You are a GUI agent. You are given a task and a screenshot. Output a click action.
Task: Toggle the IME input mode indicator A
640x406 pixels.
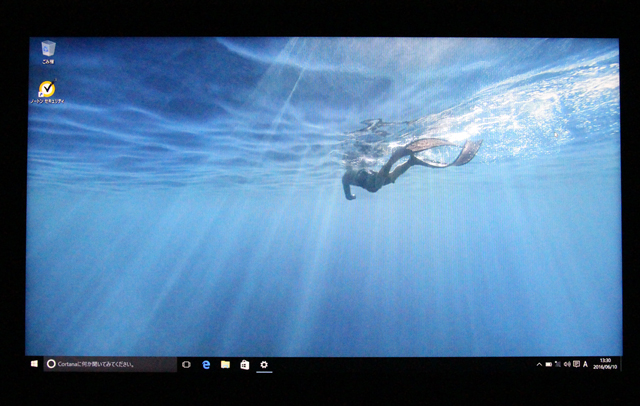585,364
